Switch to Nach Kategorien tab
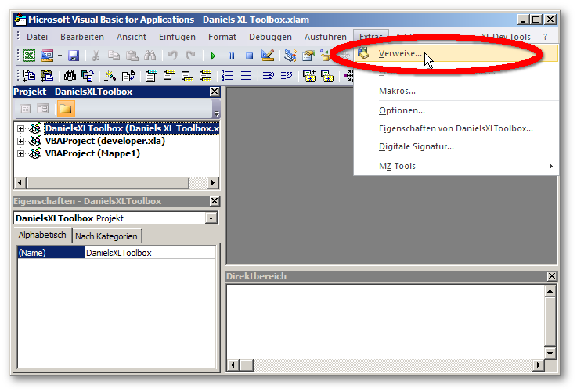The height and width of the screenshot is (392, 577). coord(106,236)
